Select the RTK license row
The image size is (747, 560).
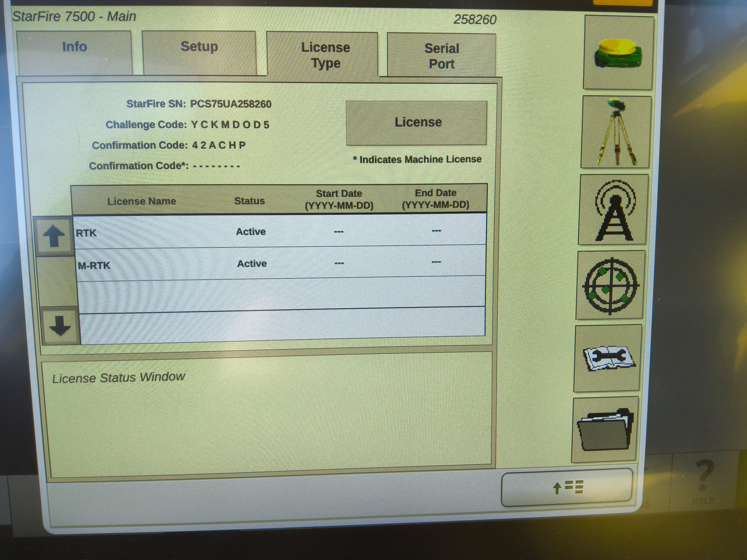[x=258, y=231]
